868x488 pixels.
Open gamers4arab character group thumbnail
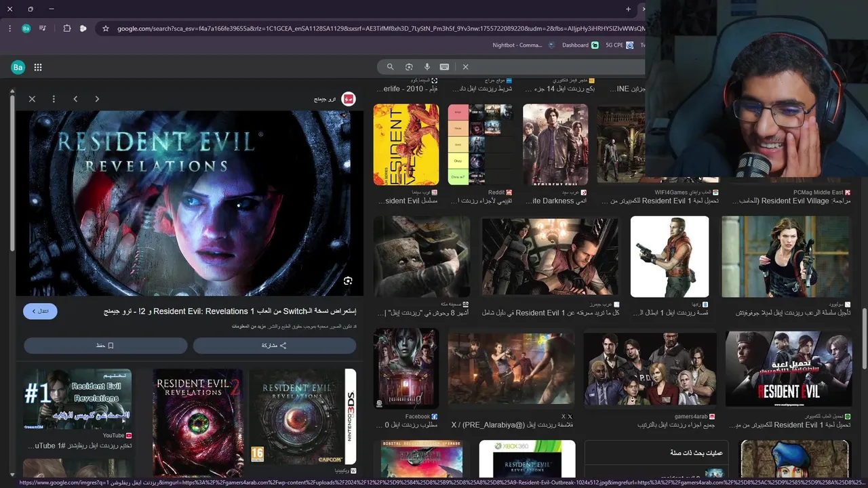tap(650, 369)
